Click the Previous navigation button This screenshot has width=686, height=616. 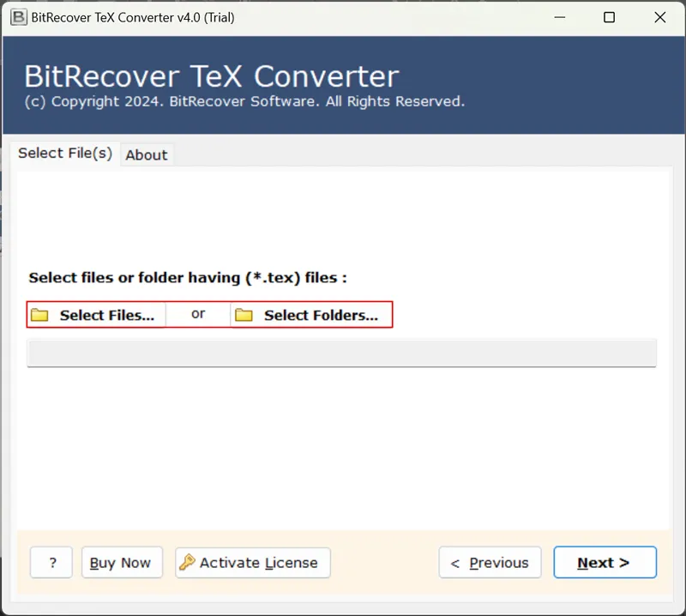click(x=490, y=562)
